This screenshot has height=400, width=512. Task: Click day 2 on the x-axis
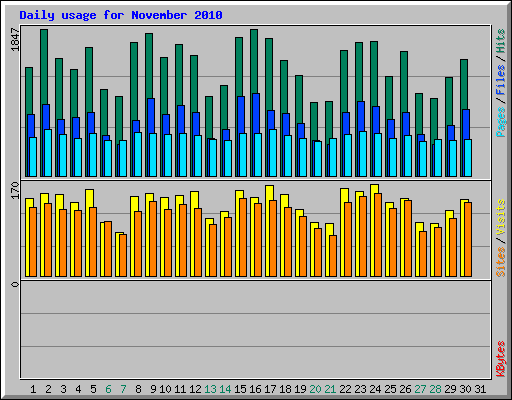point(48,389)
